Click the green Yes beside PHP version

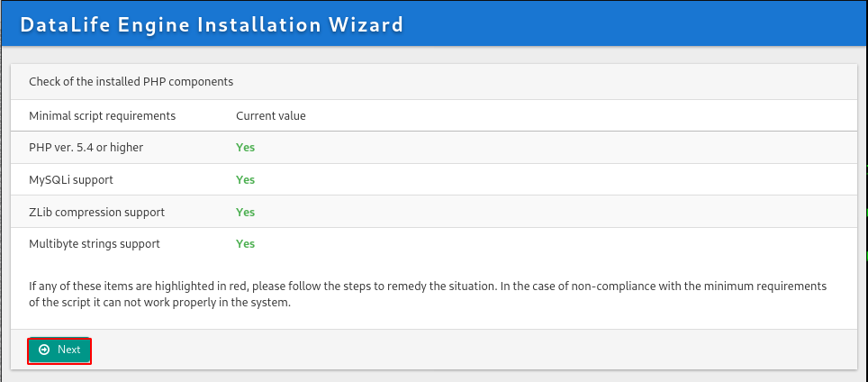coord(245,148)
